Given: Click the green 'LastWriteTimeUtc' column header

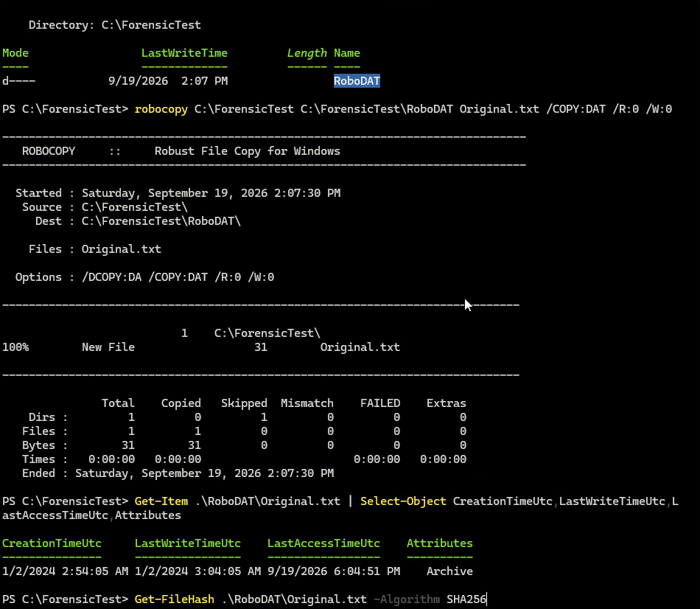Looking at the screenshot, I should pos(187,543).
